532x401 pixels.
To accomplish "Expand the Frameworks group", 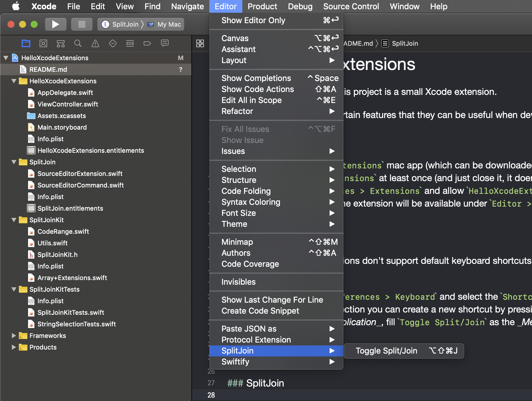I will (x=14, y=336).
